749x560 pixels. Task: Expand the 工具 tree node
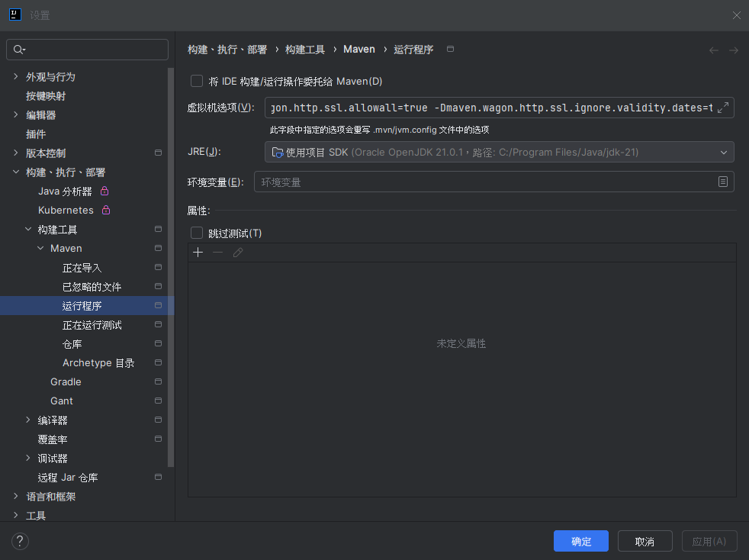(16, 515)
